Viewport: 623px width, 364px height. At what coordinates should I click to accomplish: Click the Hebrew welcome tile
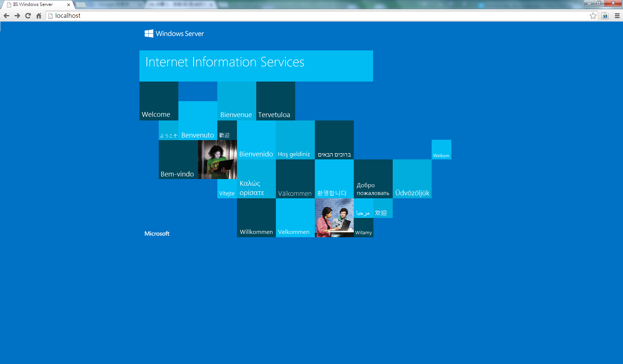point(334,140)
